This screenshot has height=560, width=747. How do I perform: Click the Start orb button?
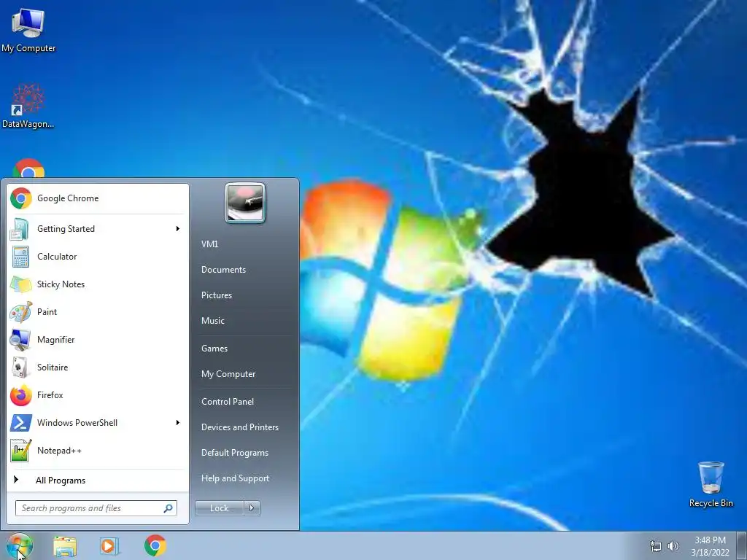(20, 545)
